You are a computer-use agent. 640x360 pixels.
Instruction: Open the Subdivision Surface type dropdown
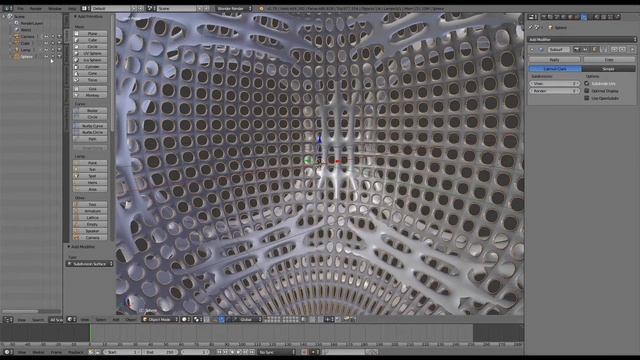(89, 264)
